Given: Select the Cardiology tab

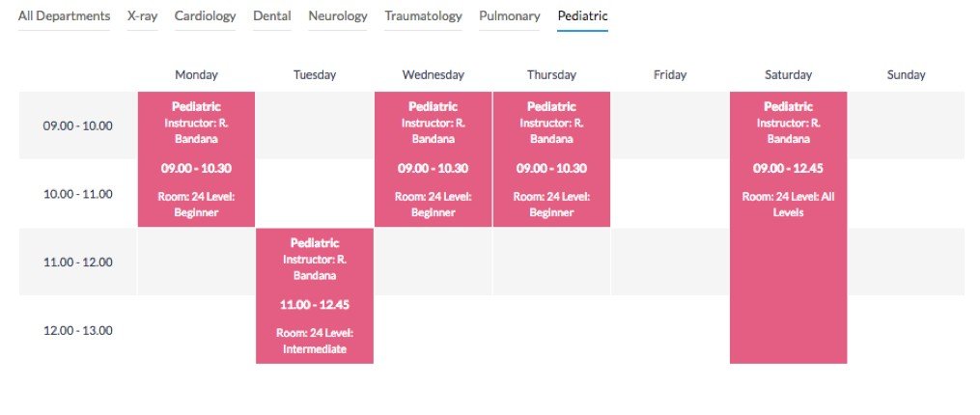Looking at the screenshot, I should (205, 16).
